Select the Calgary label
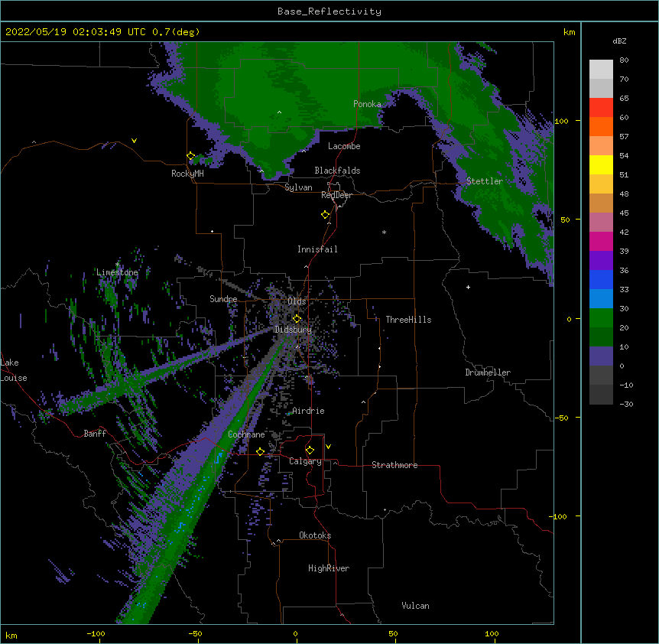This screenshot has height=644, width=659. coord(305,461)
